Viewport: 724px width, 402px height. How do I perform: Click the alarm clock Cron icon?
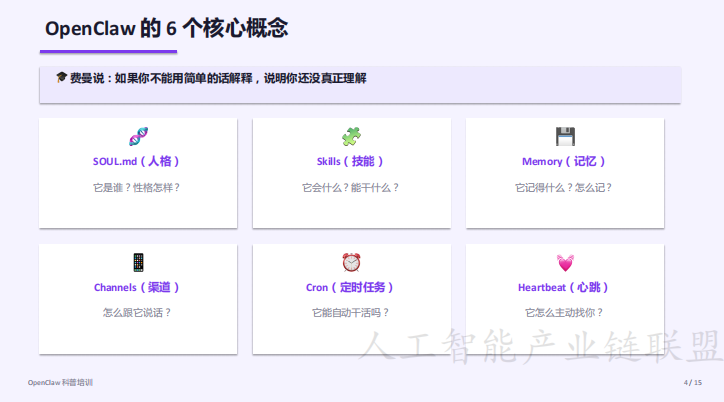pyautogui.click(x=351, y=262)
